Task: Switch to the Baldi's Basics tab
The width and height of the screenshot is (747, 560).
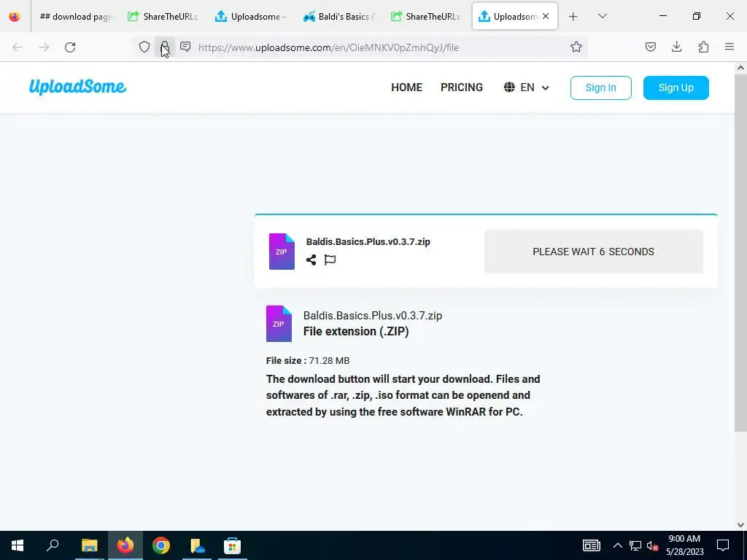Action: click(338, 16)
